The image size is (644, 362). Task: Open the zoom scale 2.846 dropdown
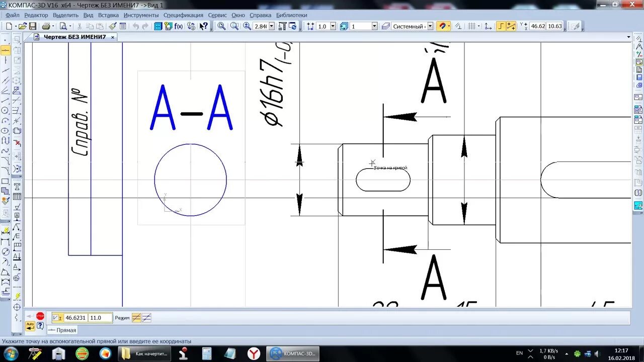point(272,26)
